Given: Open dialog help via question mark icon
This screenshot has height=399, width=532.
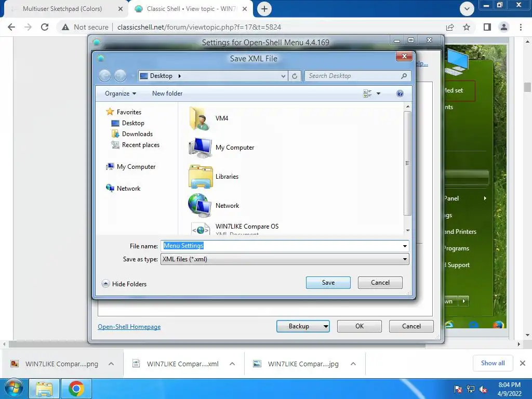Looking at the screenshot, I should coord(400,94).
